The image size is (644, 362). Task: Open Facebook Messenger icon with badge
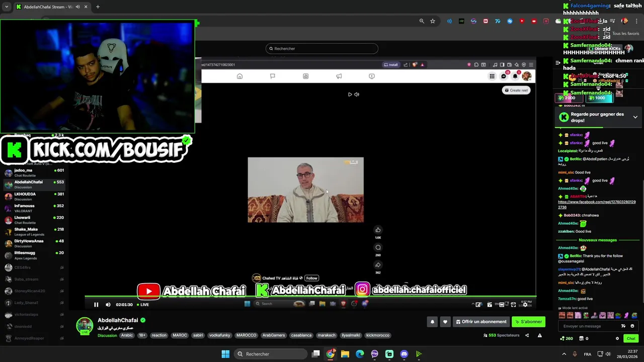coord(504,76)
